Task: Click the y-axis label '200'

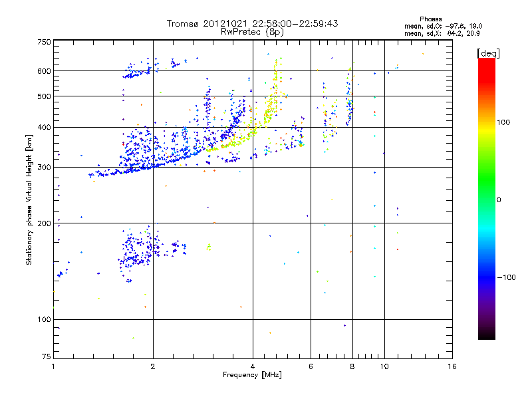Action: click(44, 223)
